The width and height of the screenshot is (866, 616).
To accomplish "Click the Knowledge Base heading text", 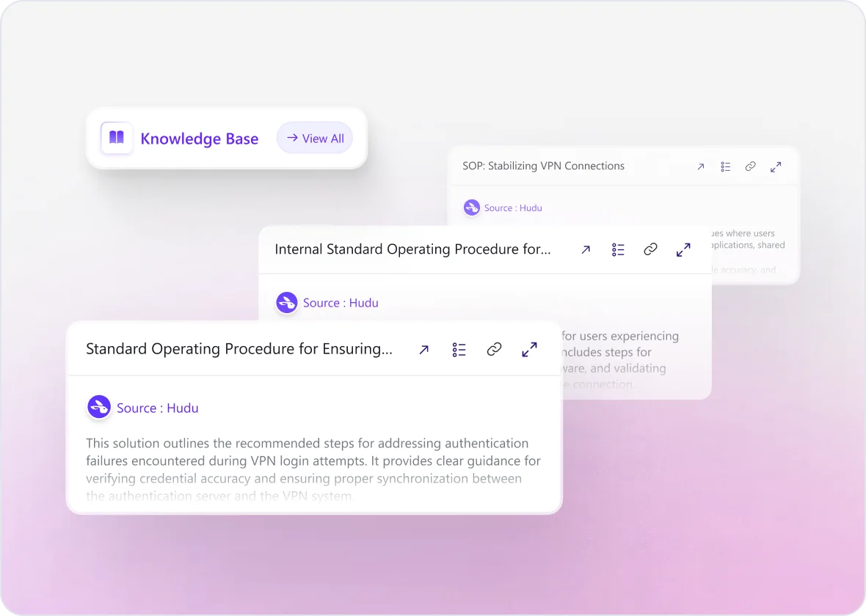I will pos(199,139).
